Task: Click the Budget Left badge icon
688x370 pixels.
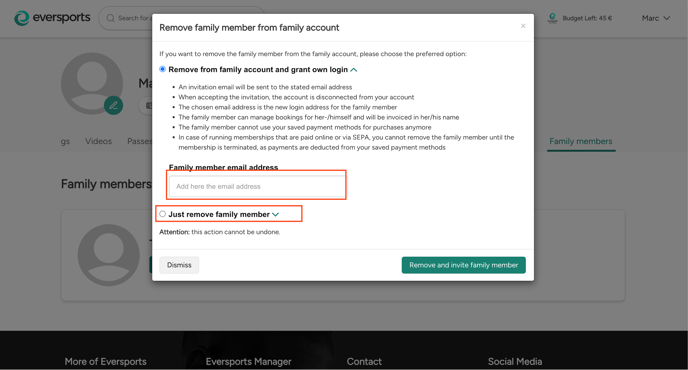Action: (552, 18)
